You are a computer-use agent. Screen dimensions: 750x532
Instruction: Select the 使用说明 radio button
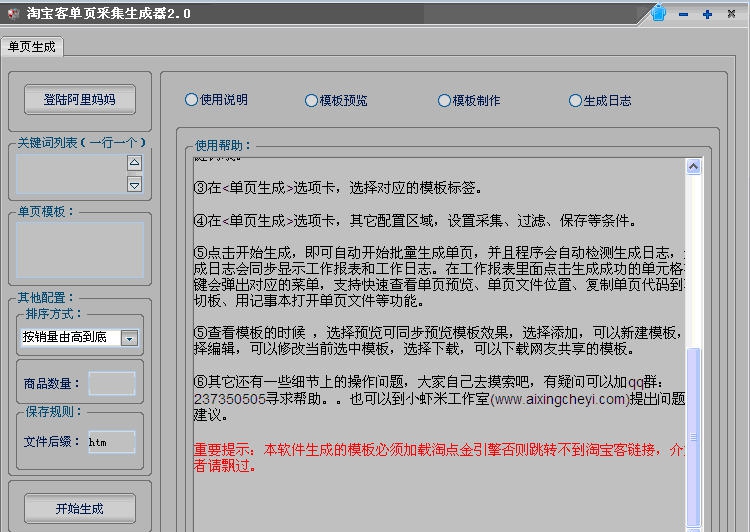[x=216, y=100]
